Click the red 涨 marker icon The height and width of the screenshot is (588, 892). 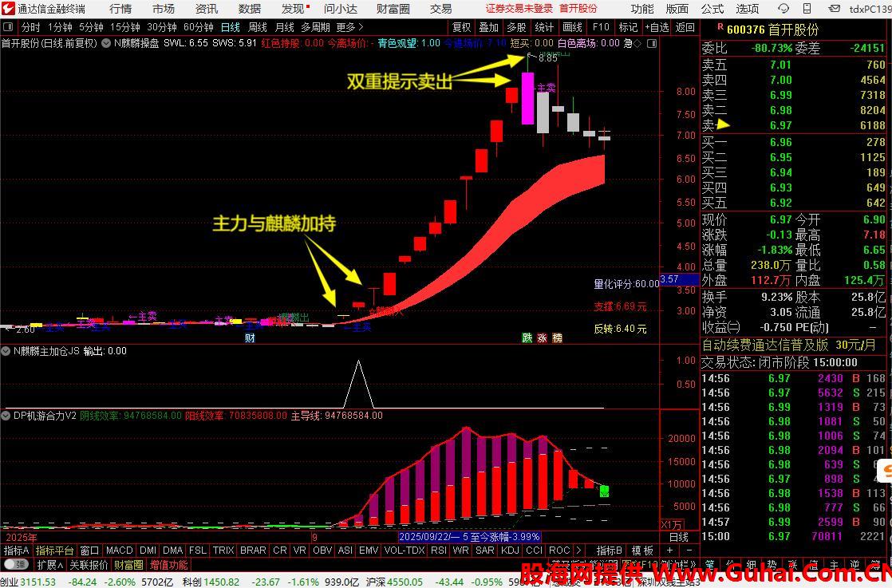542,337
